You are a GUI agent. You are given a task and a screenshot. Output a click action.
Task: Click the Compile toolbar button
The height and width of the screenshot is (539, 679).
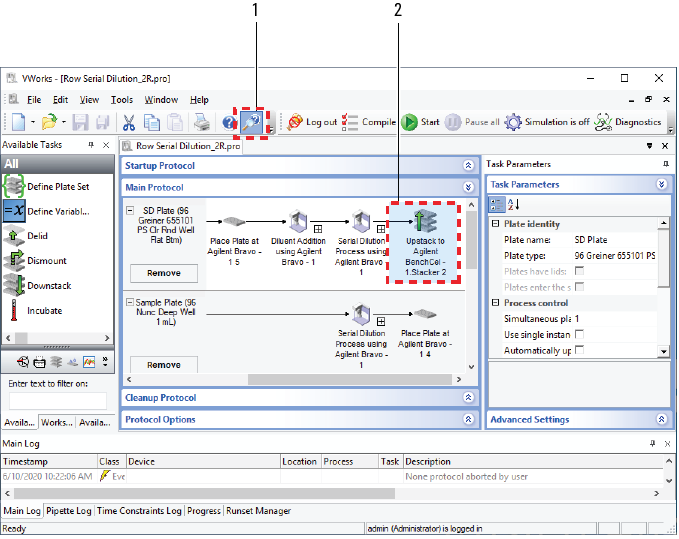(x=369, y=122)
